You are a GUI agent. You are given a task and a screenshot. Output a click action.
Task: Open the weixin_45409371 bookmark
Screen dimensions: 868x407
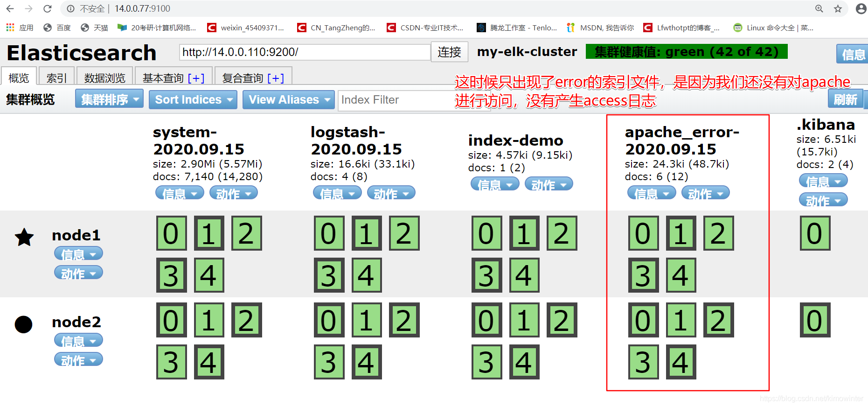coord(246,28)
